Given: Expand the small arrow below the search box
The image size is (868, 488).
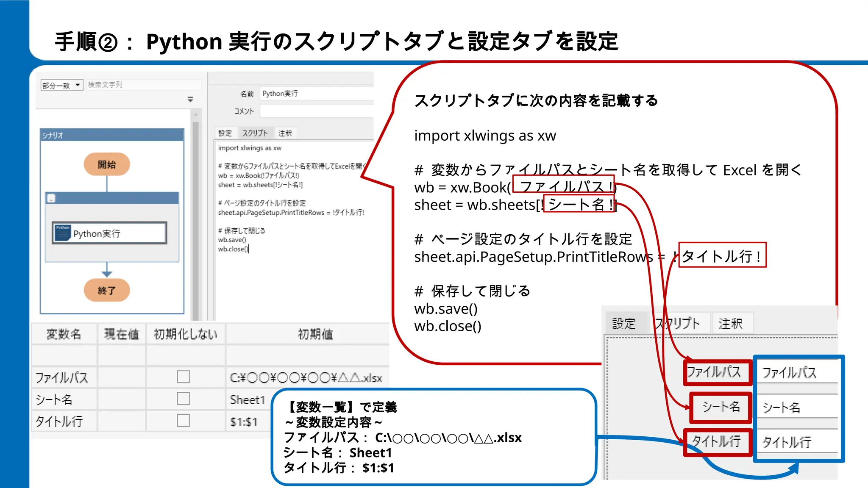Looking at the screenshot, I should point(190,100).
